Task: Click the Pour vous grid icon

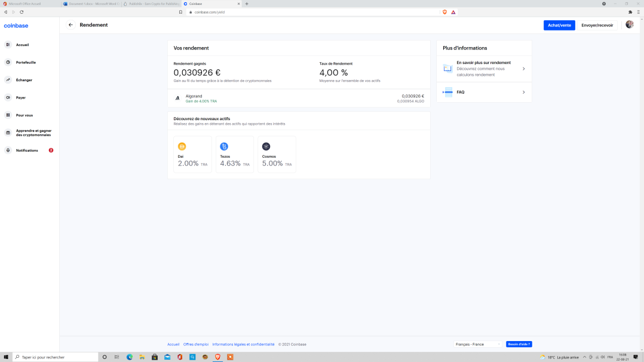Action: [x=8, y=115]
